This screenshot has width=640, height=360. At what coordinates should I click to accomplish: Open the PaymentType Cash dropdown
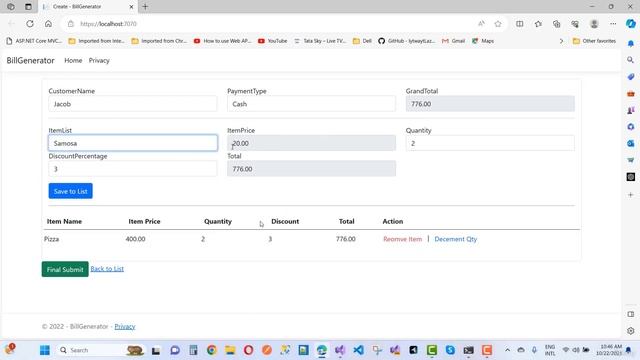point(311,104)
